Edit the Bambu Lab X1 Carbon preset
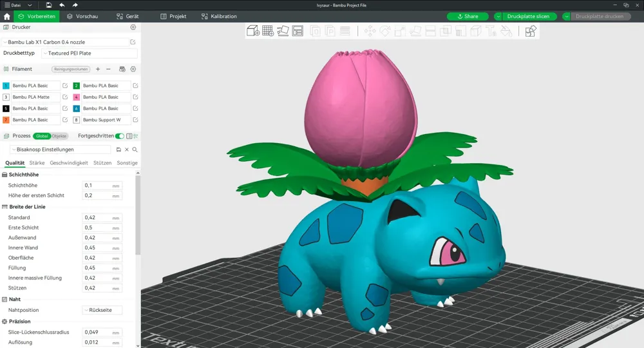The image size is (644, 348). click(133, 42)
